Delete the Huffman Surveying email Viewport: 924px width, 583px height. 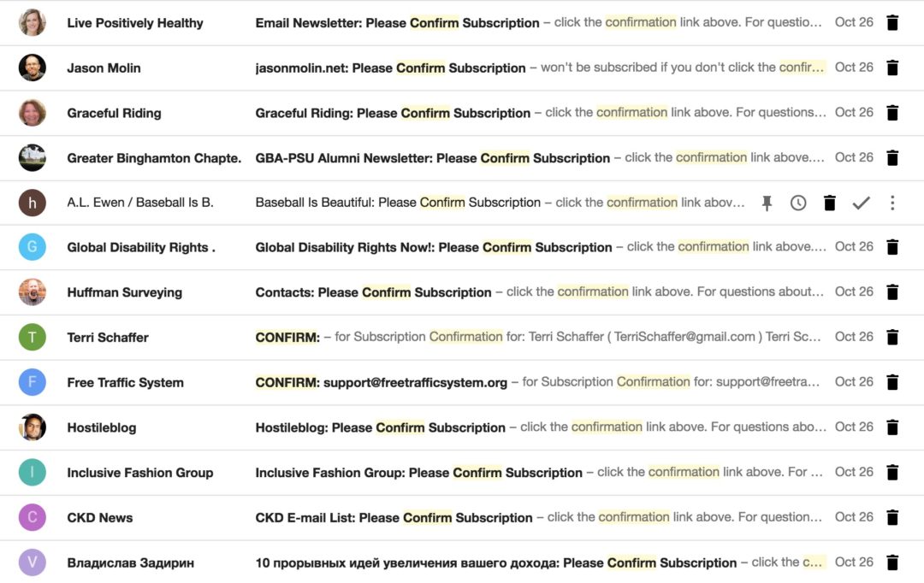(x=892, y=291)
